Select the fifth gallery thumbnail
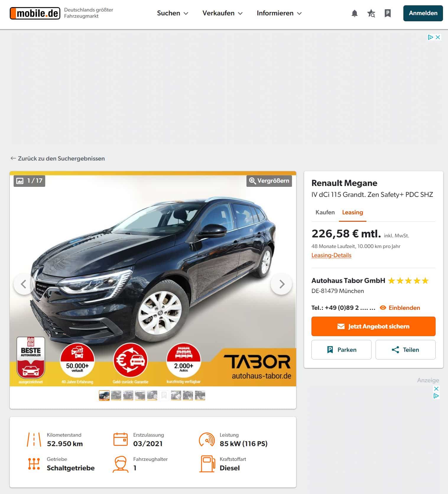Screen dimensions: 448x494 tap(152, 396)
